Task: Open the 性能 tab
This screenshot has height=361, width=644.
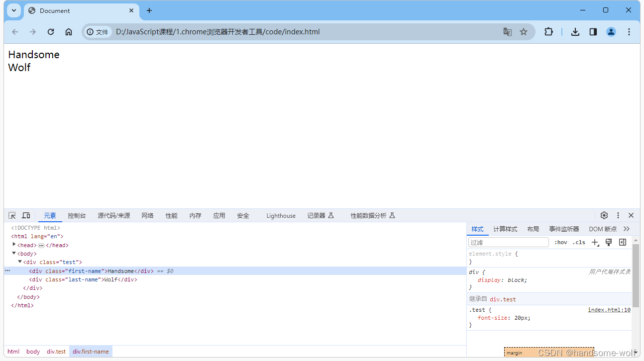Action: tap(172, 216)
